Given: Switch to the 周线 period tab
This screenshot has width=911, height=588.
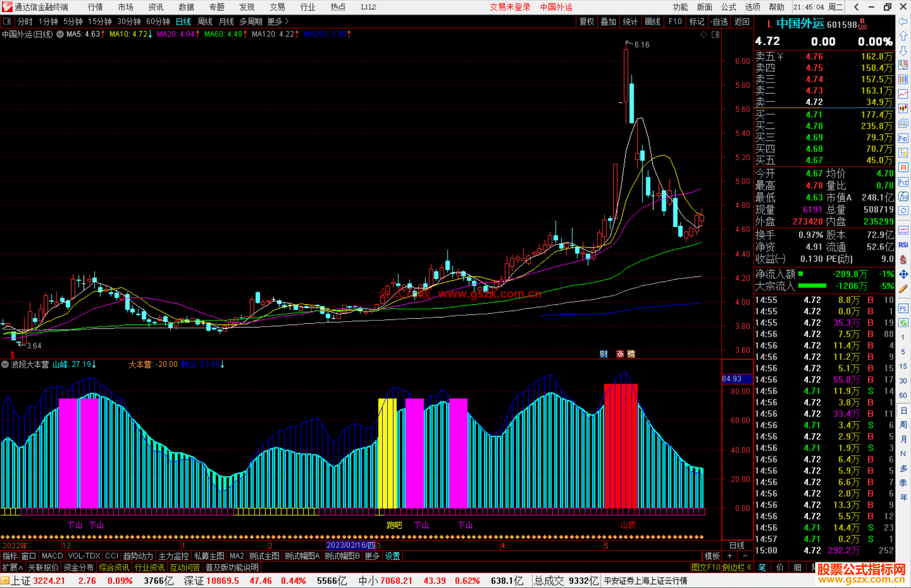Looking at the screenshot, I should coord(205,21).
